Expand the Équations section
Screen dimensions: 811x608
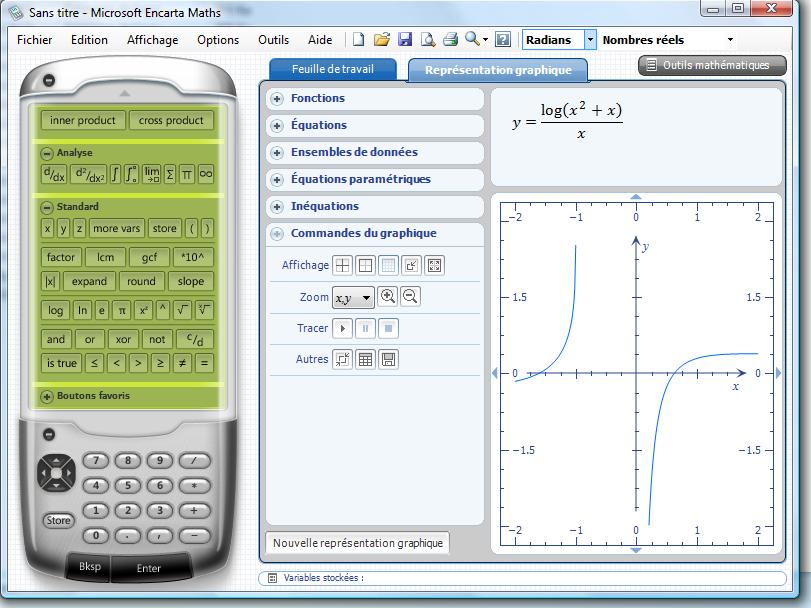pos(277,126)
